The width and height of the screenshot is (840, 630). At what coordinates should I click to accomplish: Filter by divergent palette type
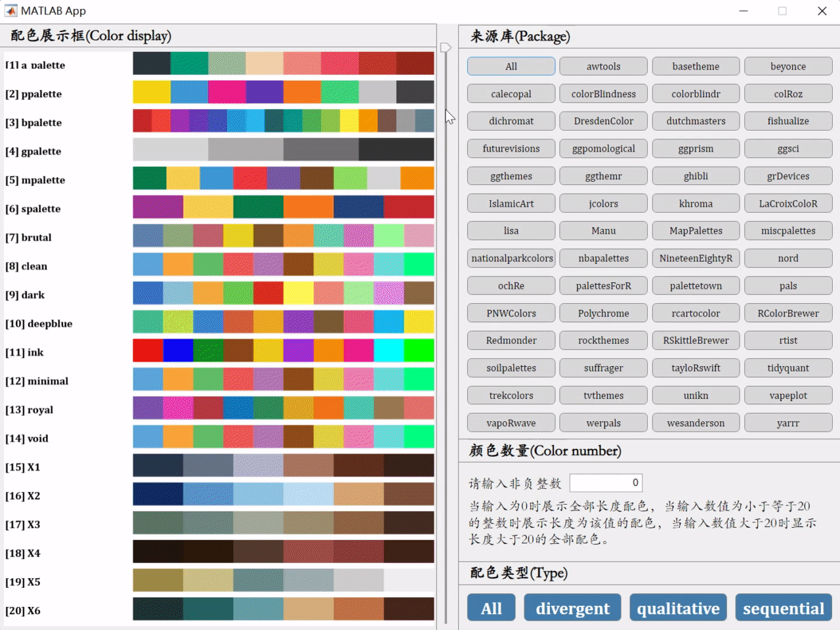pyautogui.click(x=573, y=608)
